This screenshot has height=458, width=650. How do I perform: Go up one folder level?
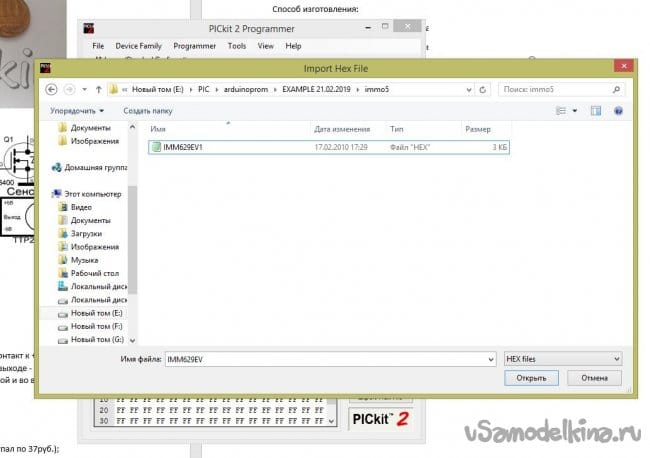[x=97, y=89]
